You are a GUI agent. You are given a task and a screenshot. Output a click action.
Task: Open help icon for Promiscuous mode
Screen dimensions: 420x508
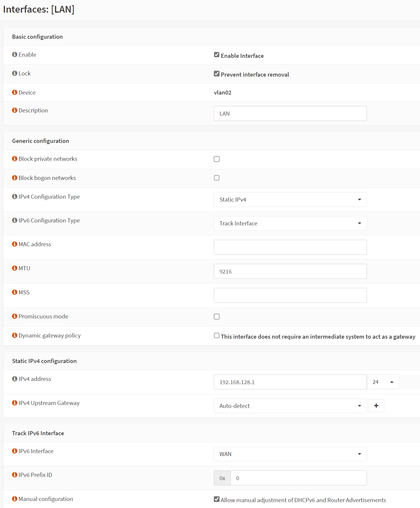[15, 316]
